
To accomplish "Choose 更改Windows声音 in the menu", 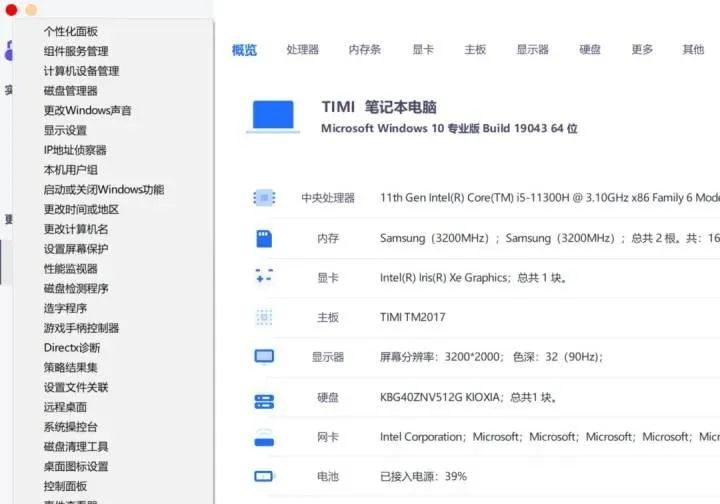I will 88,110.
